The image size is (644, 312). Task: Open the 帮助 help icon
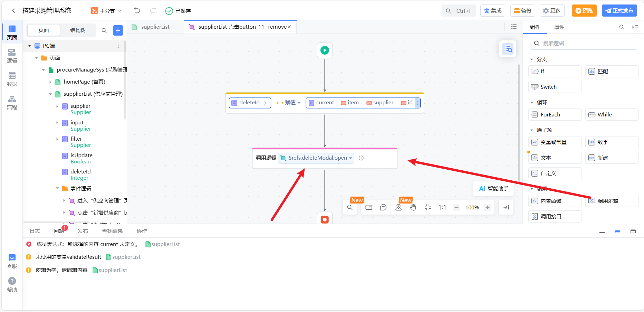(x=12, y=285)
